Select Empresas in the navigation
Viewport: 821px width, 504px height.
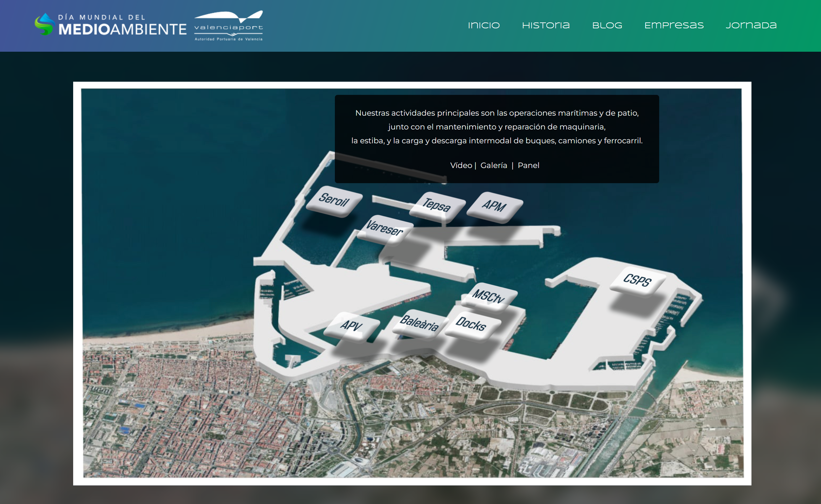point(674,25)
